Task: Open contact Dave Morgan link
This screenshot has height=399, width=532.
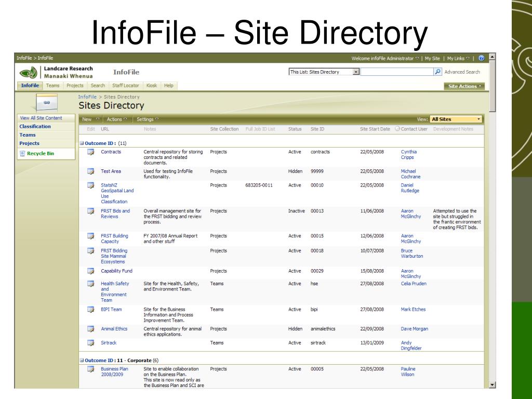Action: click(x=414, y=329)
